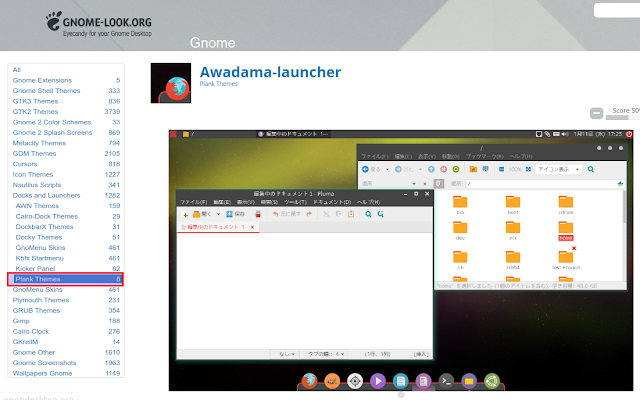Select the All category at the sidebar top

coord(16,70)
